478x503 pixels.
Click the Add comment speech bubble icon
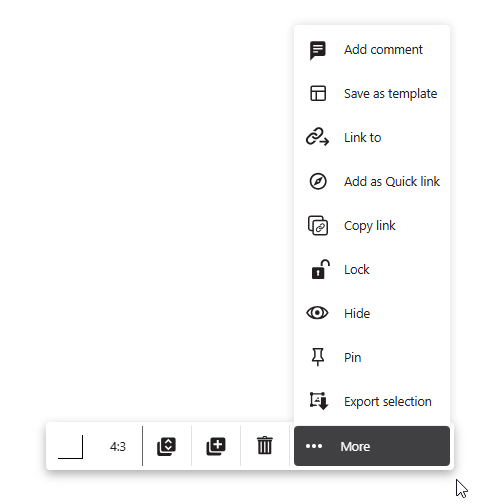(x=318, y=50)
